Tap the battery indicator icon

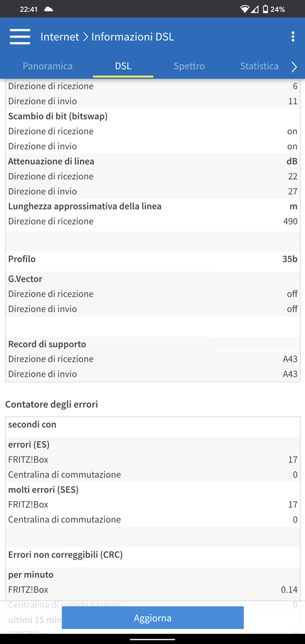(265, 9)
